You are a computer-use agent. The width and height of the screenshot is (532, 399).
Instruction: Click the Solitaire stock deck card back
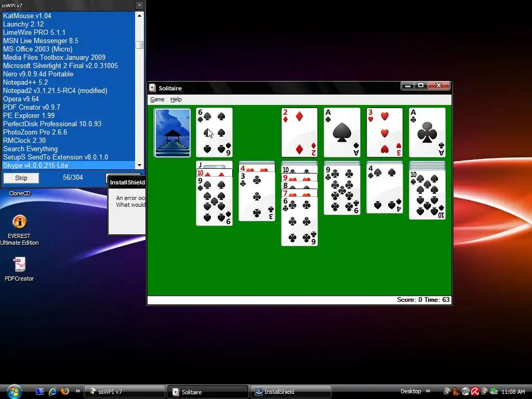172,132
